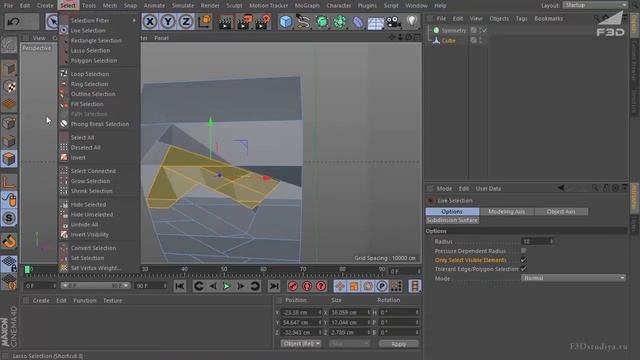Choose Set Vertex Weight menu entry
Viewport: 640px width, 360px height.
pos(96,268)
